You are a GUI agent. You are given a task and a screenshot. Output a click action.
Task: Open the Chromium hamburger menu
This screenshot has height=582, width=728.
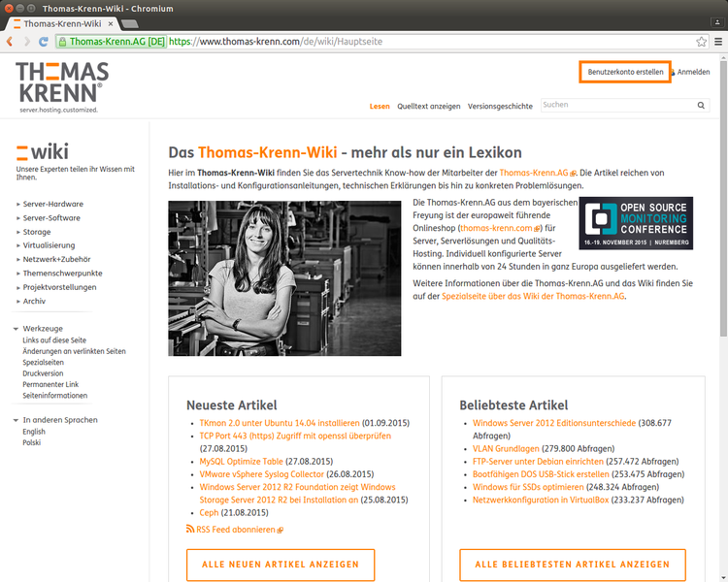pyautogui.click(x=718, y=42)
